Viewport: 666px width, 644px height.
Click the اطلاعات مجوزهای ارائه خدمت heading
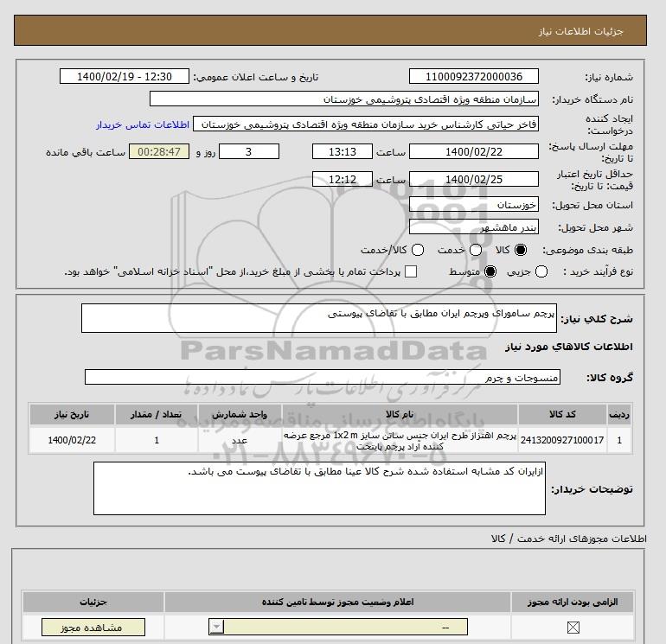tap(569, 539)
